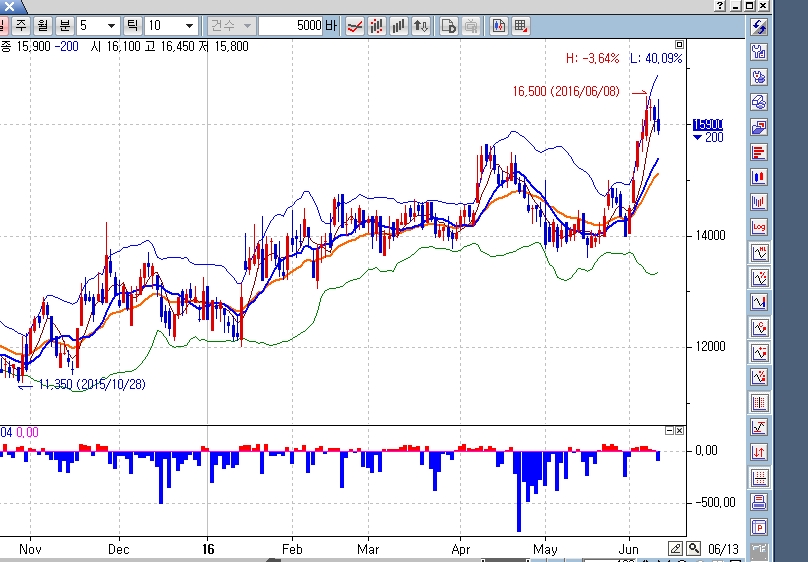Switch to the 주 weekly period tab

tap(21, 25)
